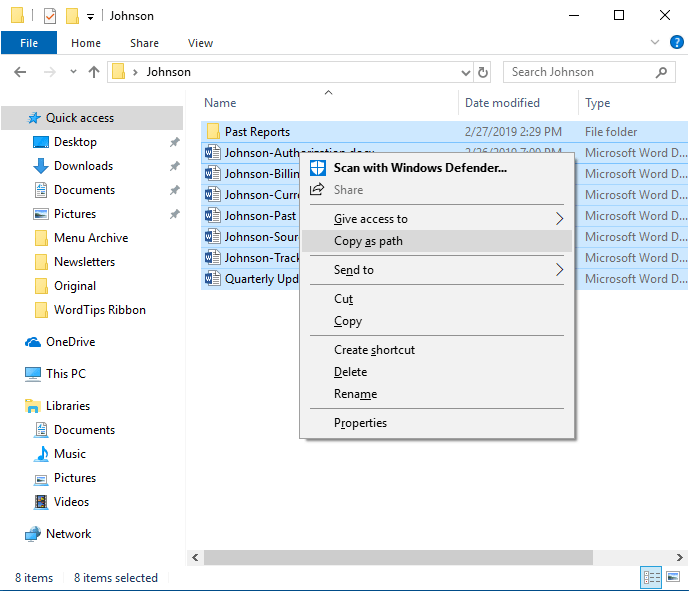Click the Help question mark icon
Viewport: 689px width, 591px height.
click(x=676, y=43)
